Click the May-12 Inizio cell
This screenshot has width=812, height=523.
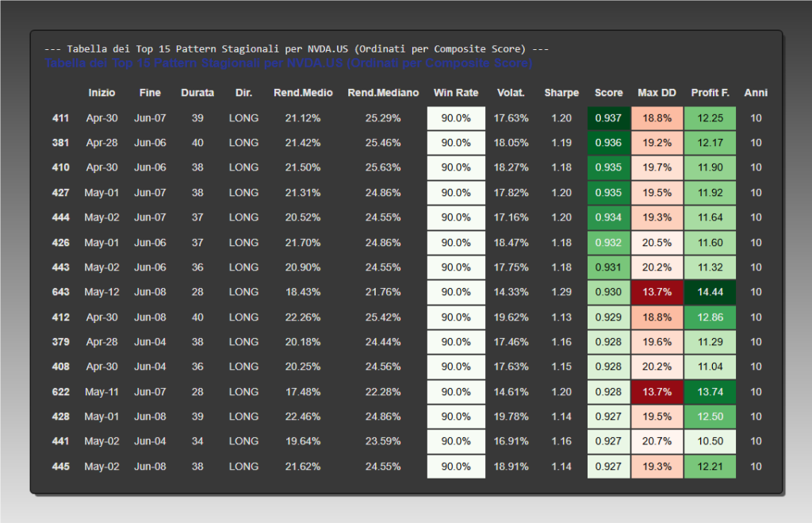[101, 292]
